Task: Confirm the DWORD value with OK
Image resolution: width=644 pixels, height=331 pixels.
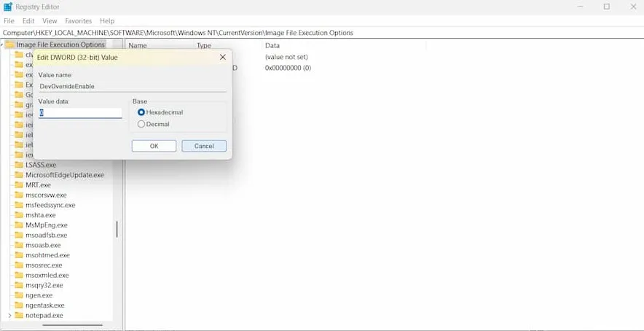Action: tap(154, 146)
